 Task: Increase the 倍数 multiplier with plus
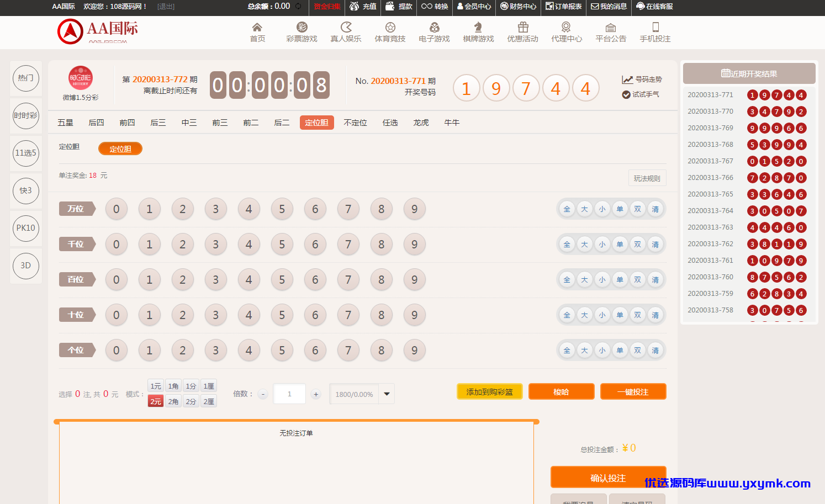[x=316, y=394]
